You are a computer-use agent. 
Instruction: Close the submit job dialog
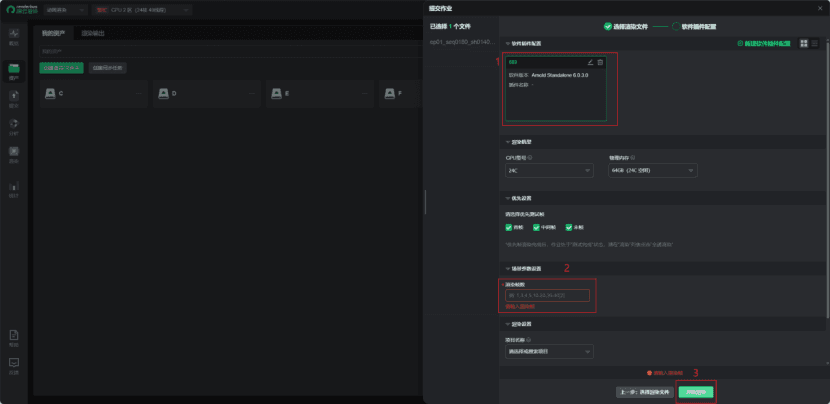[x=820, y=8]
